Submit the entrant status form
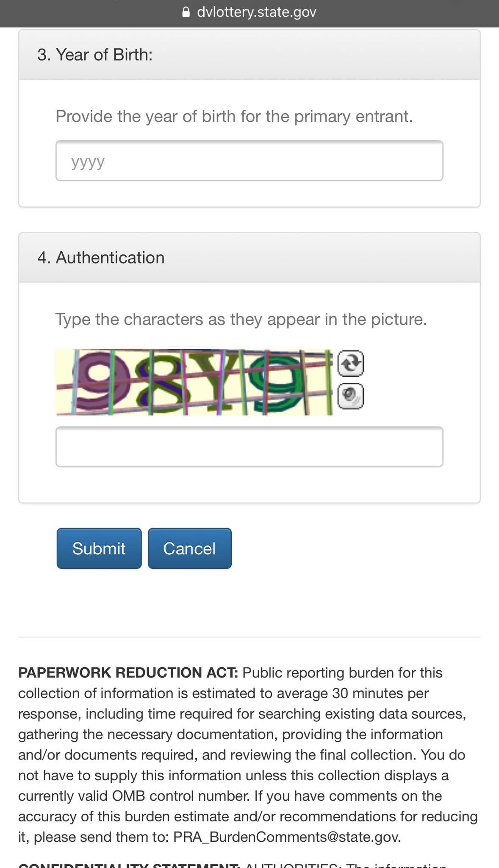The image size is (499, 868). tap(99, 548)
